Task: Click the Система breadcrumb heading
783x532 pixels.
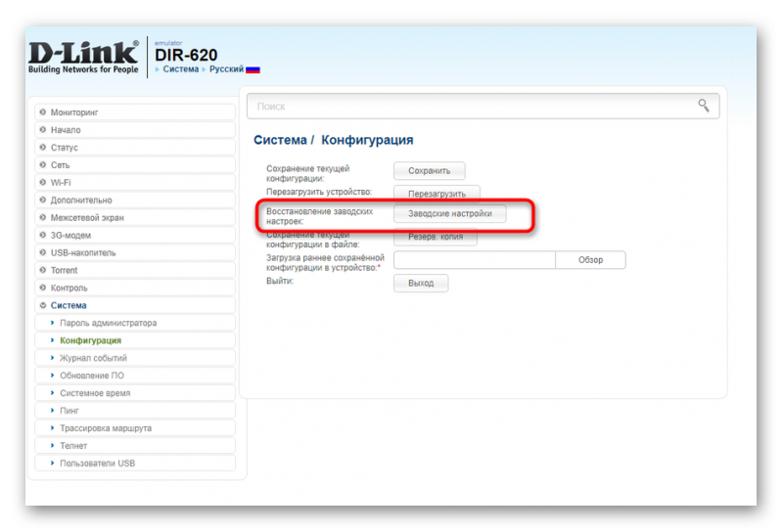Action: click(280, 140)
